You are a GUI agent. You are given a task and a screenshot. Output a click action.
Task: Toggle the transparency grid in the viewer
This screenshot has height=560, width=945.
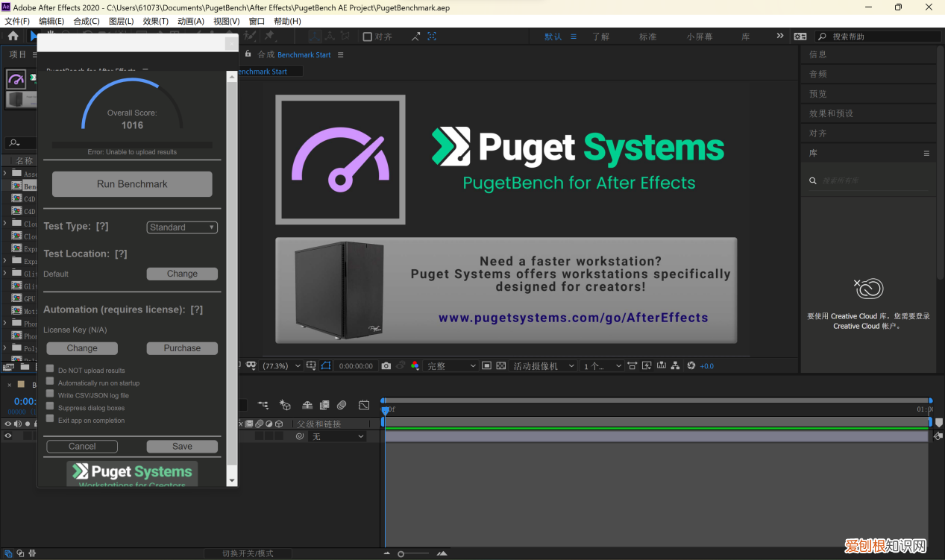coord(500,366)
